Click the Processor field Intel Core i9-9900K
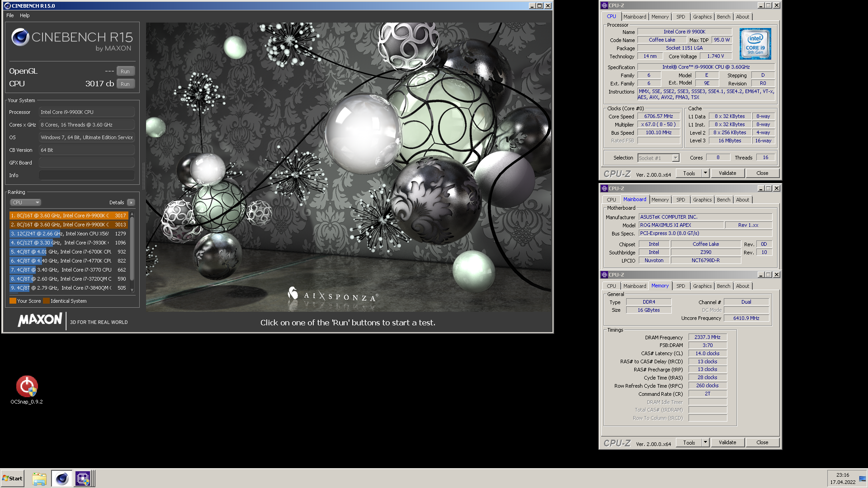The height and width of the screenshot is (488, 868). pyautogui.click(x=87, y=112)
